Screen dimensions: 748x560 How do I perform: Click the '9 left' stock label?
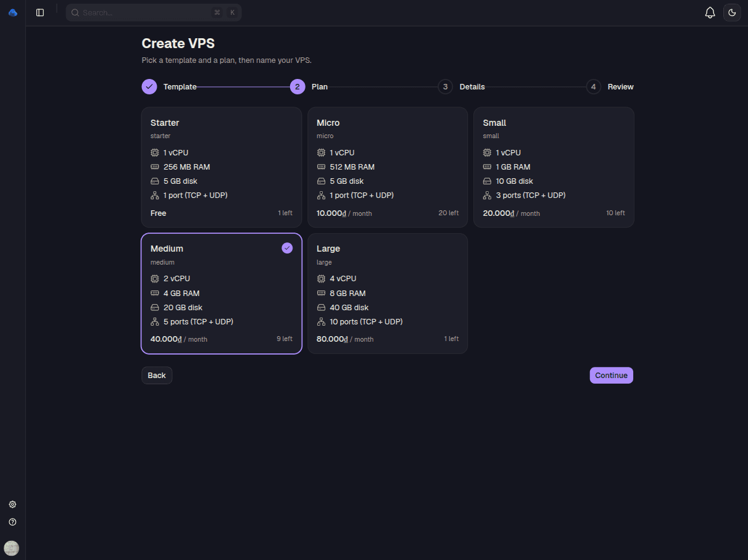285,339
